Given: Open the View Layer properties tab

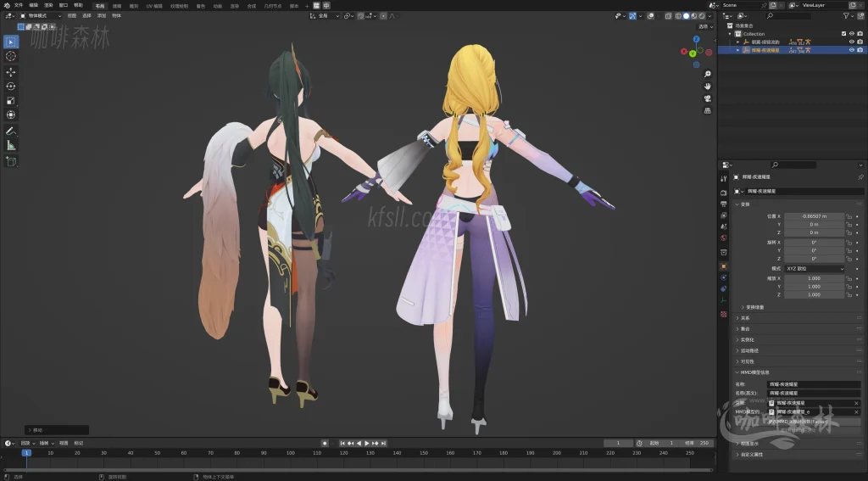Looking at the screenshot, I should click(724, 215).
